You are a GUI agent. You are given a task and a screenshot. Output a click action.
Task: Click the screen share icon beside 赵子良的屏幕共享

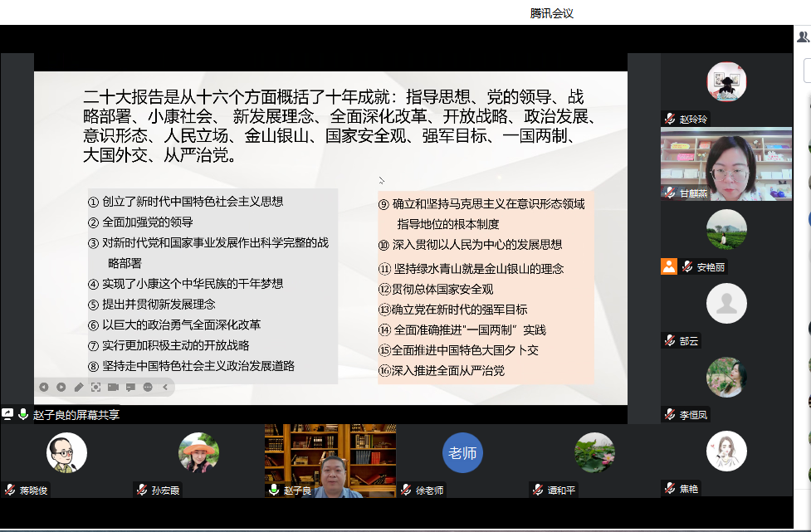click(x=7, y=414)
